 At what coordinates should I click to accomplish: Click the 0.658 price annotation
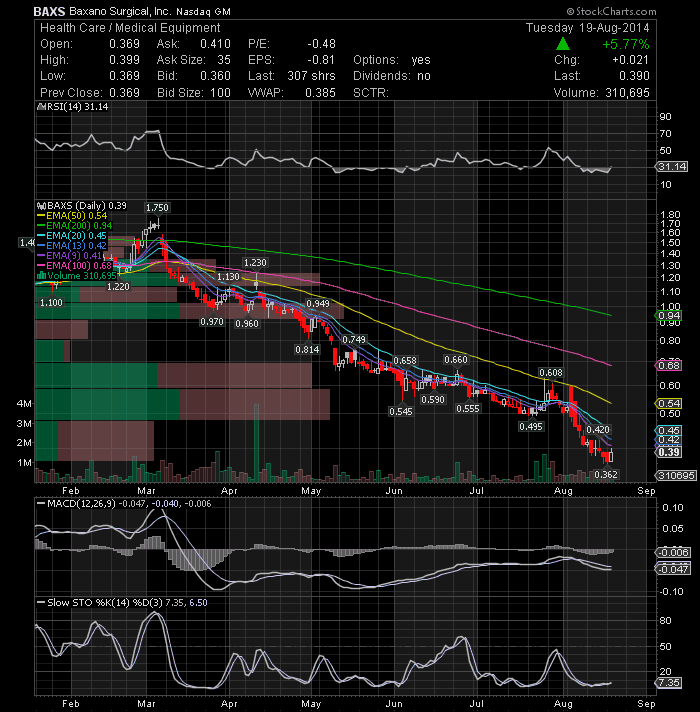404,361
